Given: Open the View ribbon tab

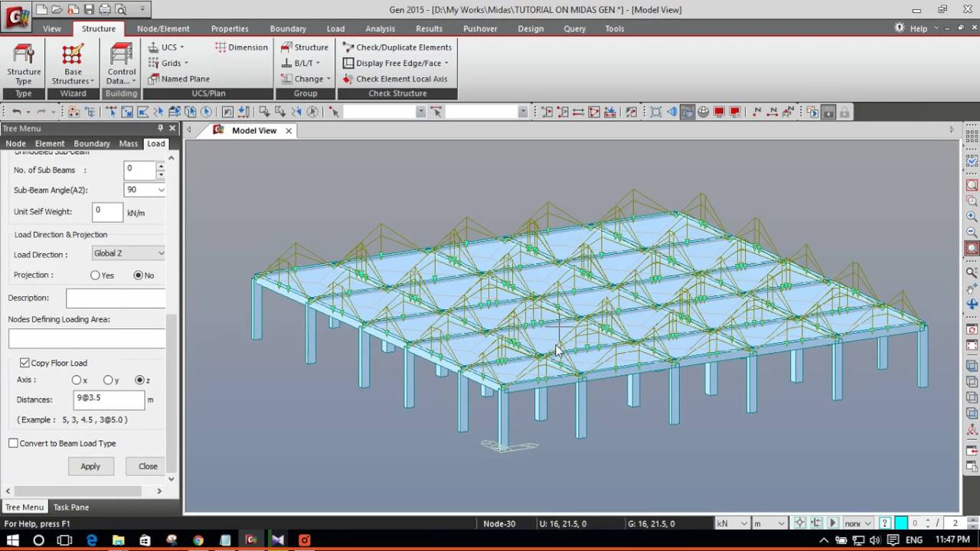Looking at the screenshot, I should [52, 28].
